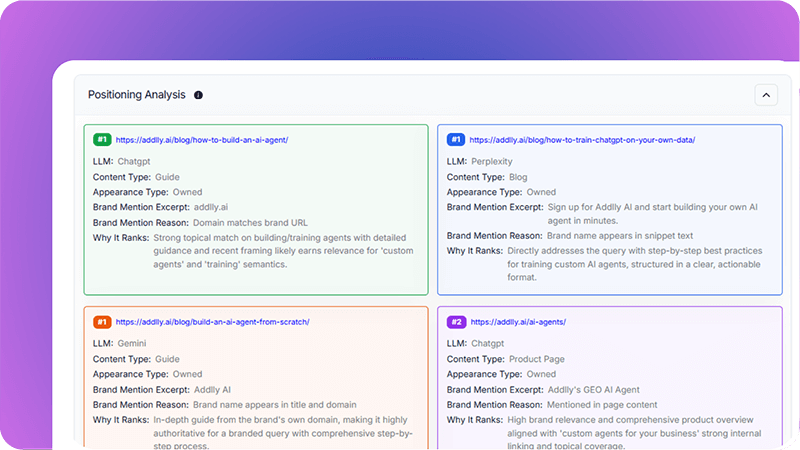Open the how-to-build-an-ai-agent blog link
The width and height of the screenshot is (800, 450).
[x=202, y=140]
